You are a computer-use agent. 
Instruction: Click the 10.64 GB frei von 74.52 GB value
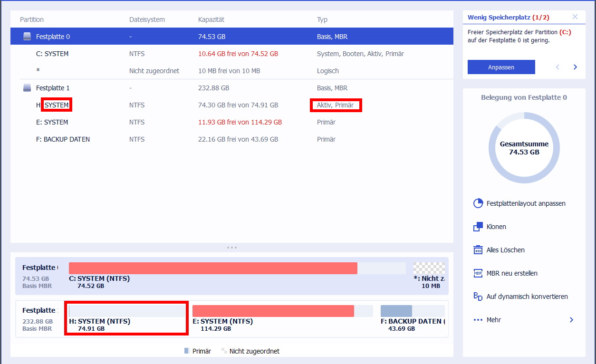pos(238,54)
